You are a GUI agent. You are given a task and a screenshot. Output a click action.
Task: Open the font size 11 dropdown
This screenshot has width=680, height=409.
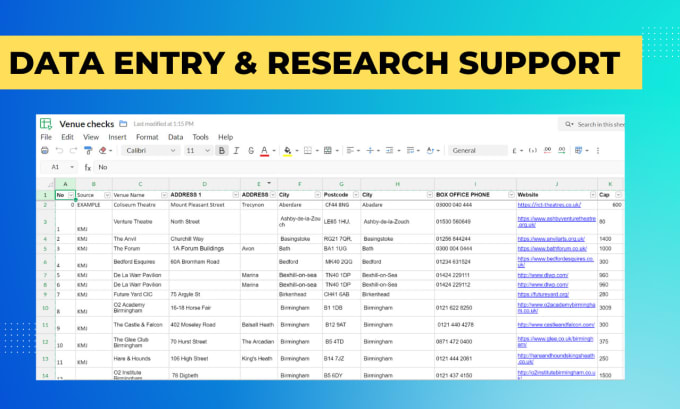tap(198, 151)
